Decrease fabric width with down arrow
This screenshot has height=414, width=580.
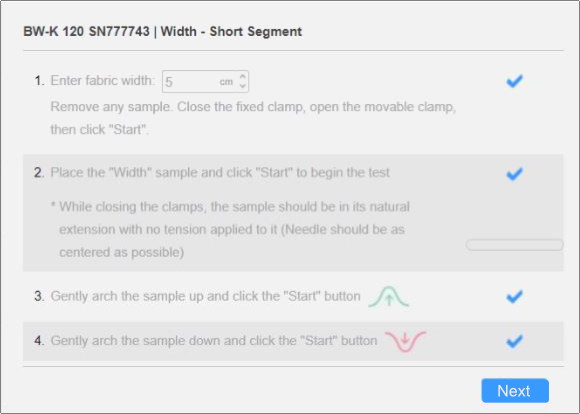pos(243,86)
